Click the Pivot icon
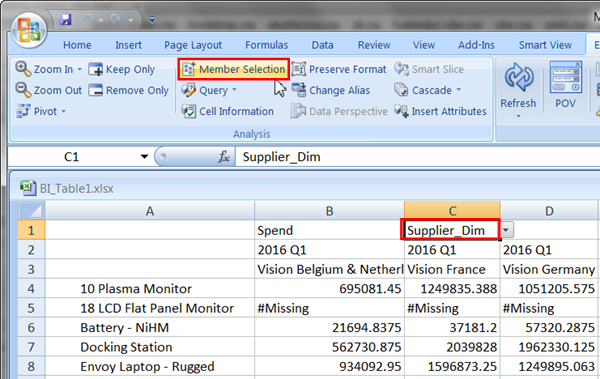This screenshot has width=600, height=379. pyautogui.click(x=23, y=111)
